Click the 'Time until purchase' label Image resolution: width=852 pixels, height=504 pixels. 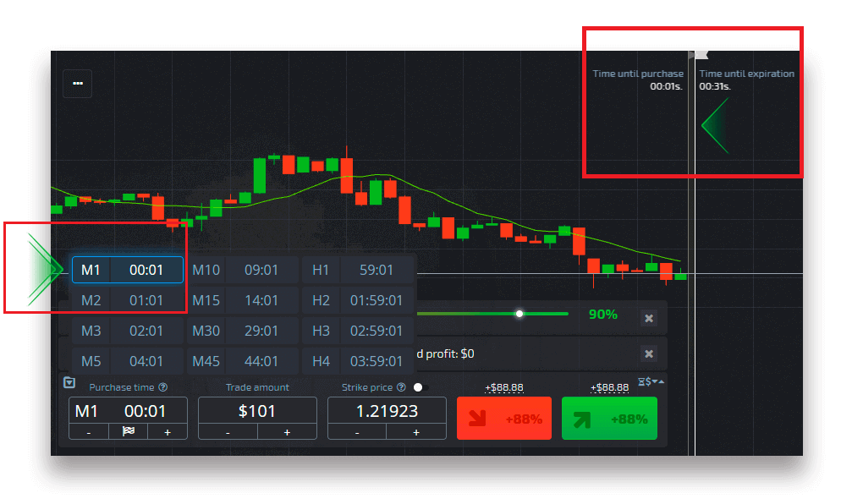pos(638,74)
